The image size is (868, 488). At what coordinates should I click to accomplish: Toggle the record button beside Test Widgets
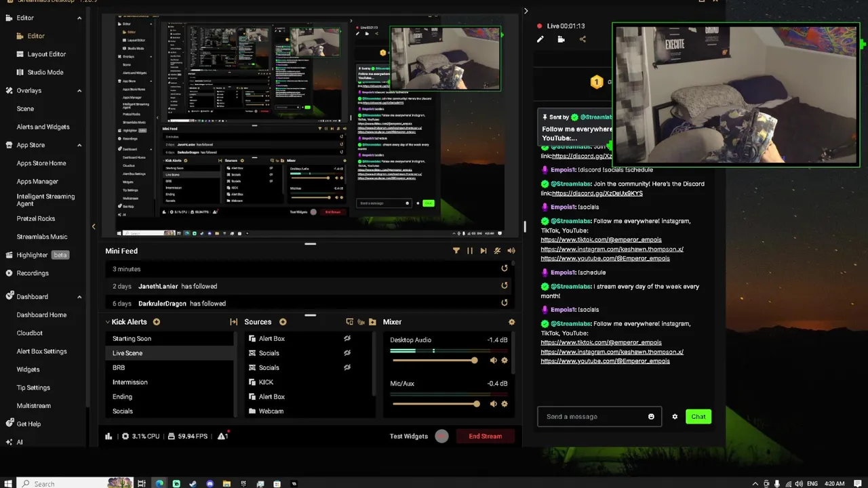441,436
